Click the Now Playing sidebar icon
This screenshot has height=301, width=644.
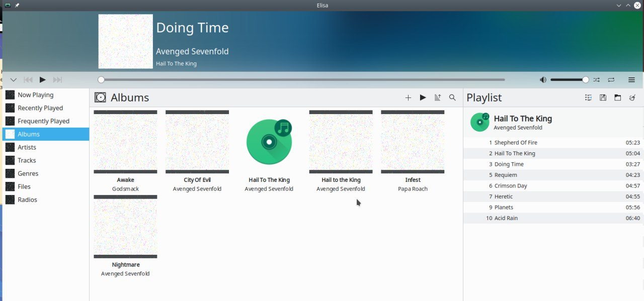[10, 94]
